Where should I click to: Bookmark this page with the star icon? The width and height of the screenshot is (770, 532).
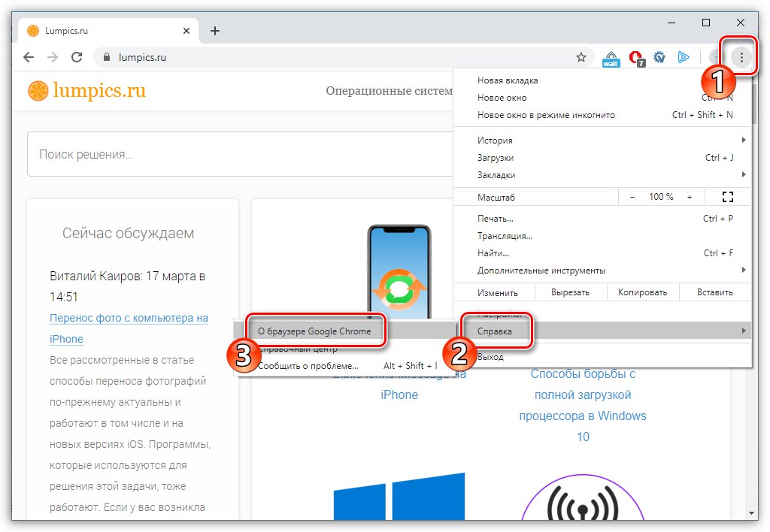point(581,57)
